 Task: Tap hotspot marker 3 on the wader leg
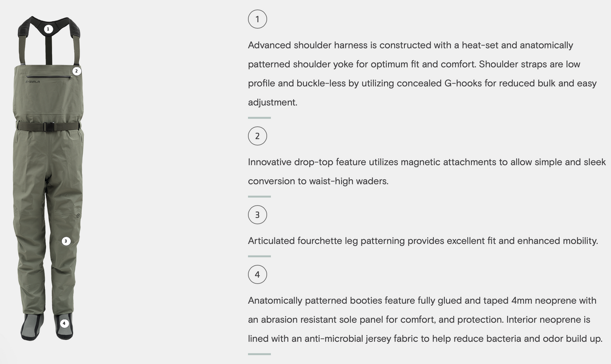[66, 241]
